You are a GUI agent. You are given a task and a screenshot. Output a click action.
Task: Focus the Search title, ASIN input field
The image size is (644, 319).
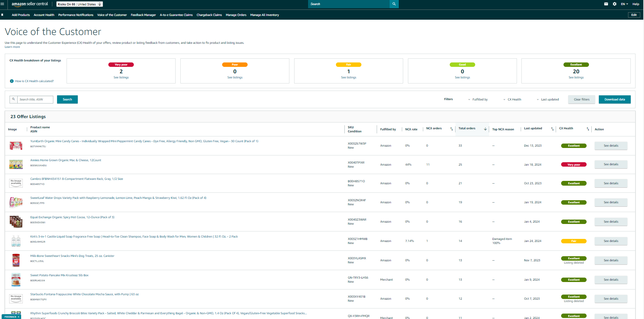pyautogui.click(x=35, y=99)
